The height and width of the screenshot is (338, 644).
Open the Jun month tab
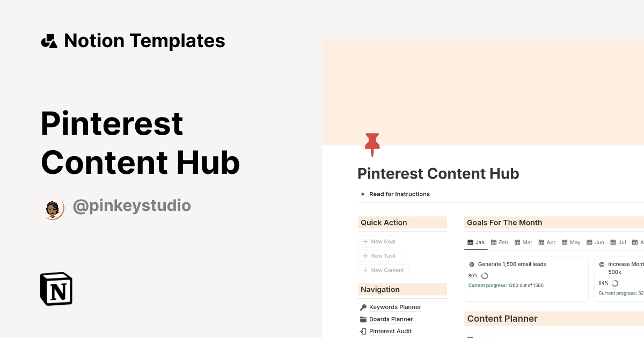click(x=595, y=242)
